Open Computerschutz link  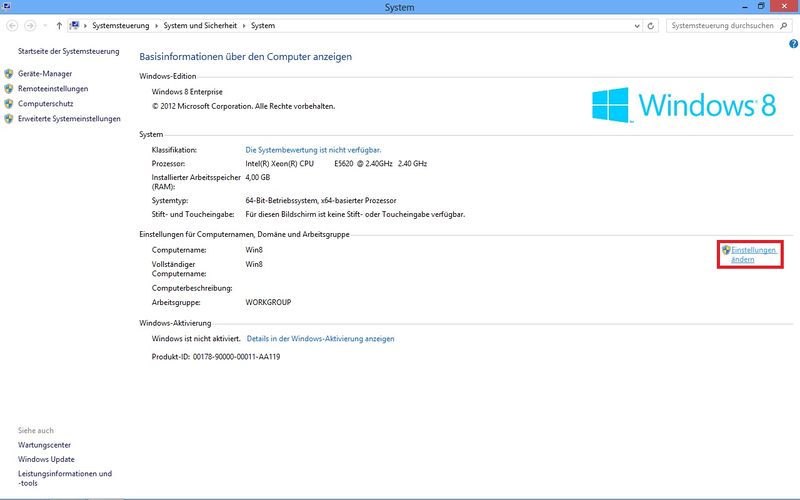pos(45,104)
